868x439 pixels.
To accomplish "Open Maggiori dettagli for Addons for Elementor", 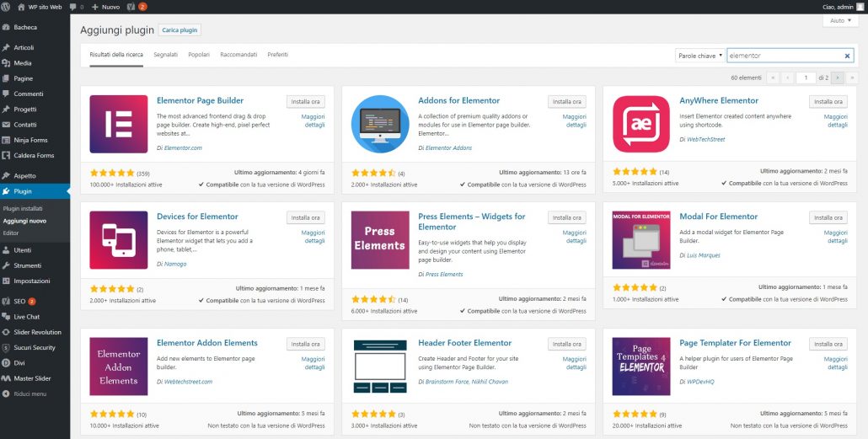I will [x=574, y=120].
